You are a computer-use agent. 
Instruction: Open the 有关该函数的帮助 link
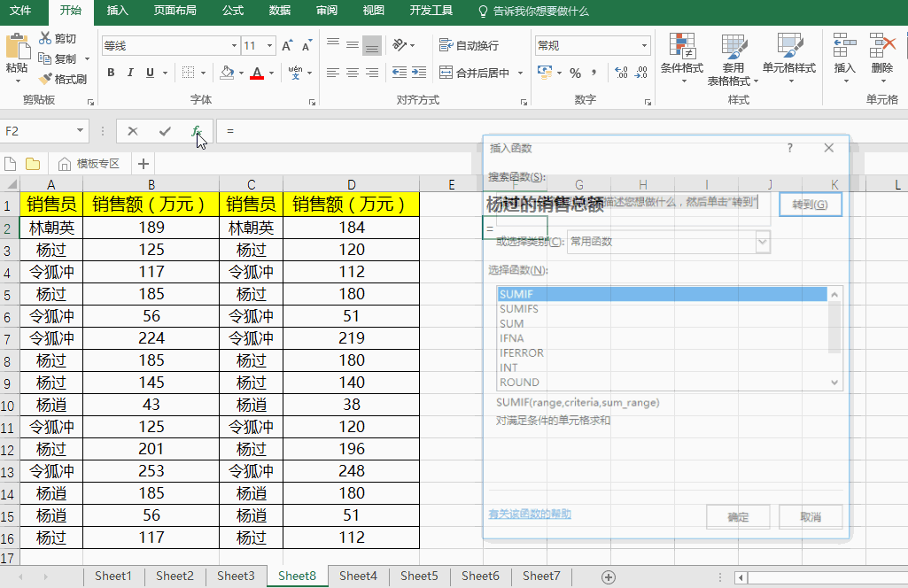(530, 514)
